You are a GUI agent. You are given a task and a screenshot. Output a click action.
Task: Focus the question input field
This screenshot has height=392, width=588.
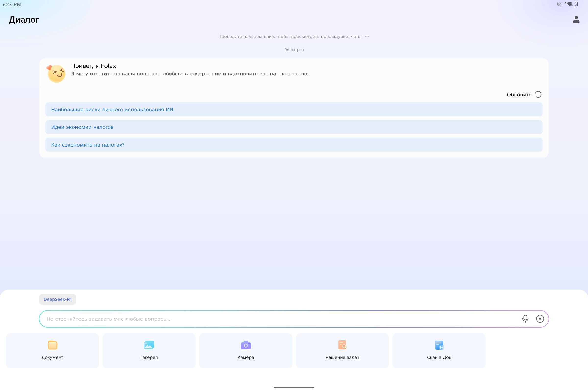(x=275, y=319)
